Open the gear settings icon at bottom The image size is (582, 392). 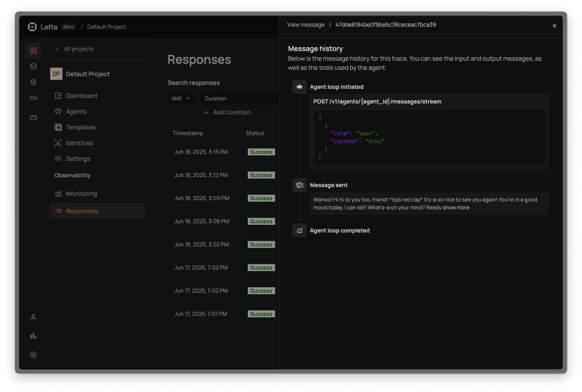pyautogui.click(x=33, y=355)
